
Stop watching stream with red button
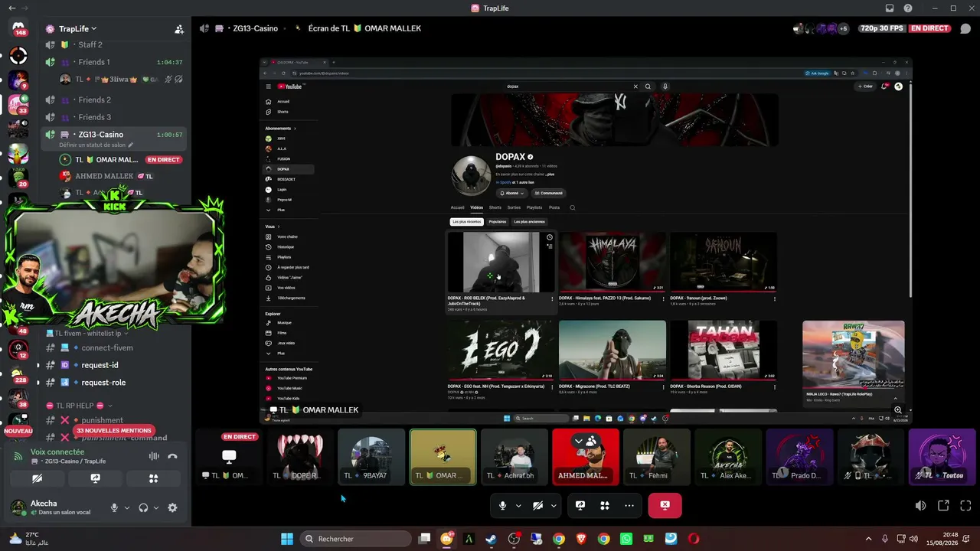coord(665,505)
